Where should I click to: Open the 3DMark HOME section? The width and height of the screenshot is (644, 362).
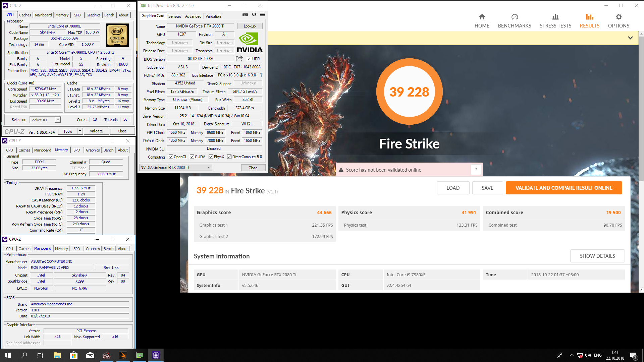482,21
